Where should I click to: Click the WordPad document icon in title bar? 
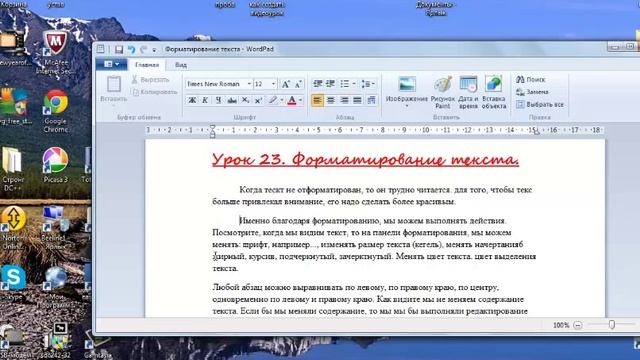point(100,49)
